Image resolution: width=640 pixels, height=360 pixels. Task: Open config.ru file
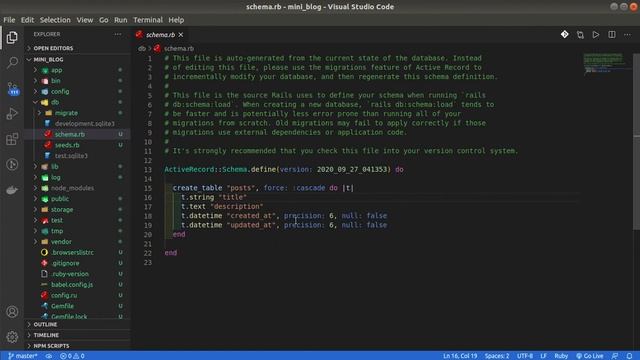point(78,295)
